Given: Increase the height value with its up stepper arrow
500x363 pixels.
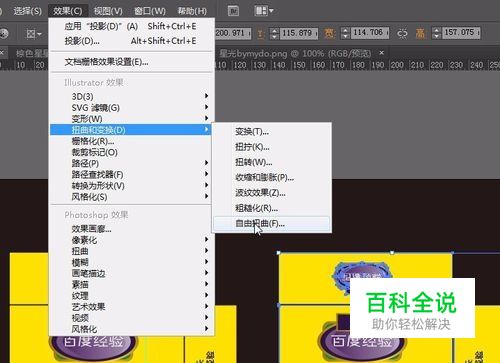Looking at the screenshot, I should point(436,30).
